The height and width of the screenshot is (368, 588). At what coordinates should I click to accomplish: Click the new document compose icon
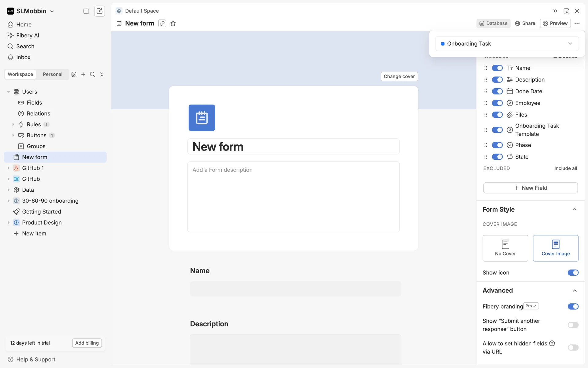coord(100,11)
